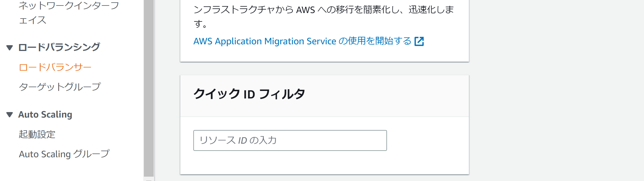Screen dimensions: 644x181
Task: Click the scrollbar track below the thumb
Action: pyautogui.click(x=149, y=179)
